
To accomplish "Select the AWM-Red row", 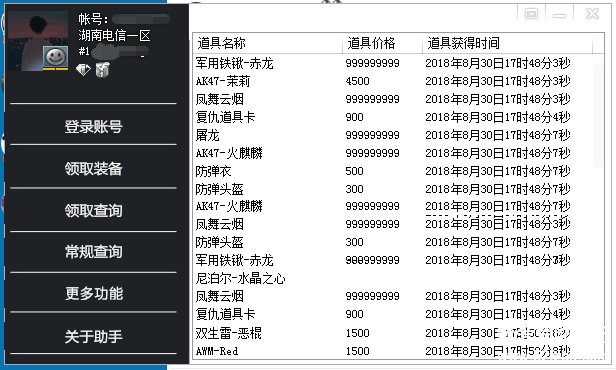I will [393, 351].
